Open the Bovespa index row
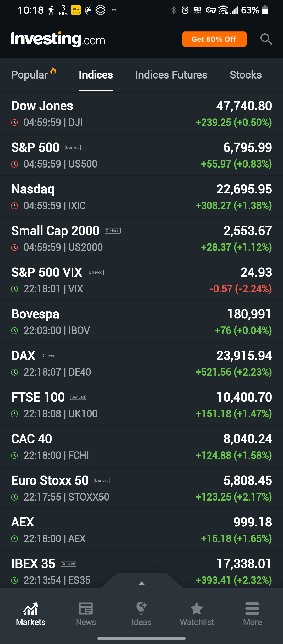 (x=141, y=322)
